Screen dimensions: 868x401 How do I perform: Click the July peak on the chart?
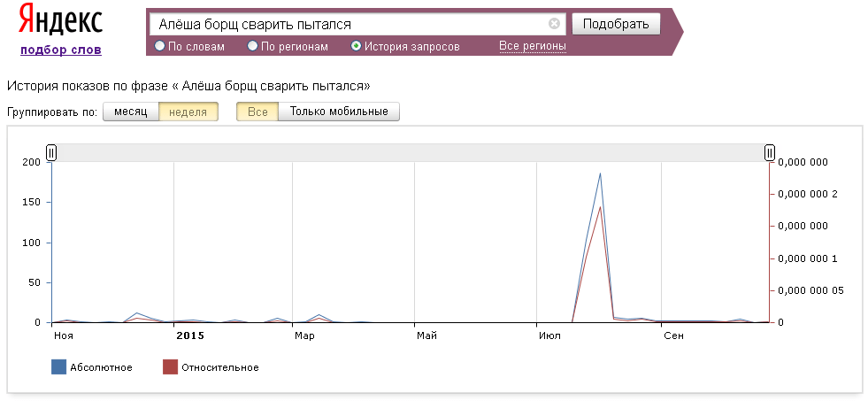[600, 174]
